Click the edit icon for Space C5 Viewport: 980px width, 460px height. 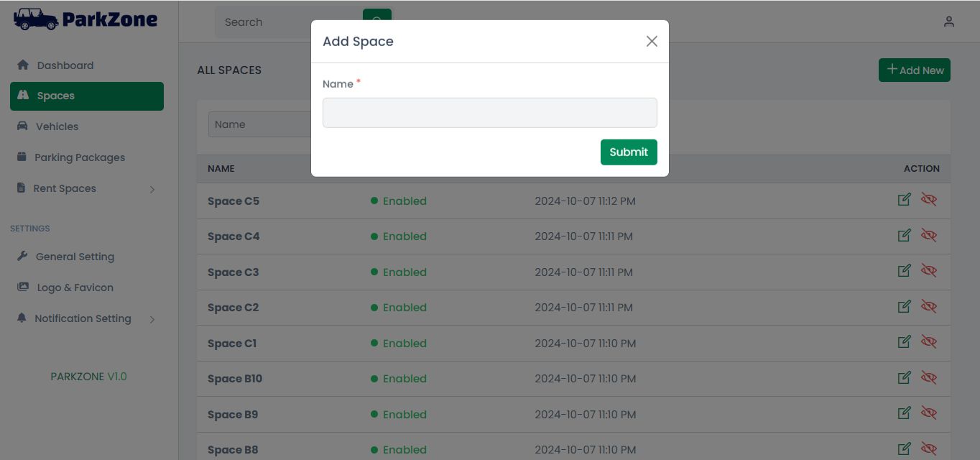click(905, 200)
